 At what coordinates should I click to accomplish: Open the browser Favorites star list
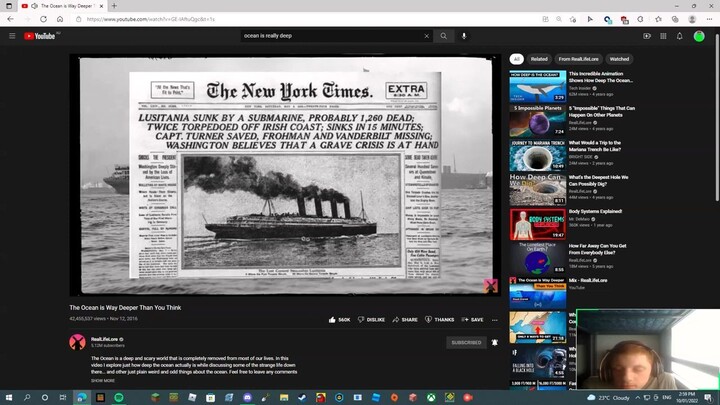point(658,19)
